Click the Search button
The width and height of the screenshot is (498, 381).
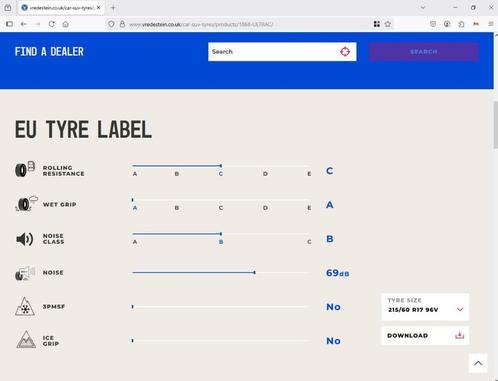coord(424,52)
